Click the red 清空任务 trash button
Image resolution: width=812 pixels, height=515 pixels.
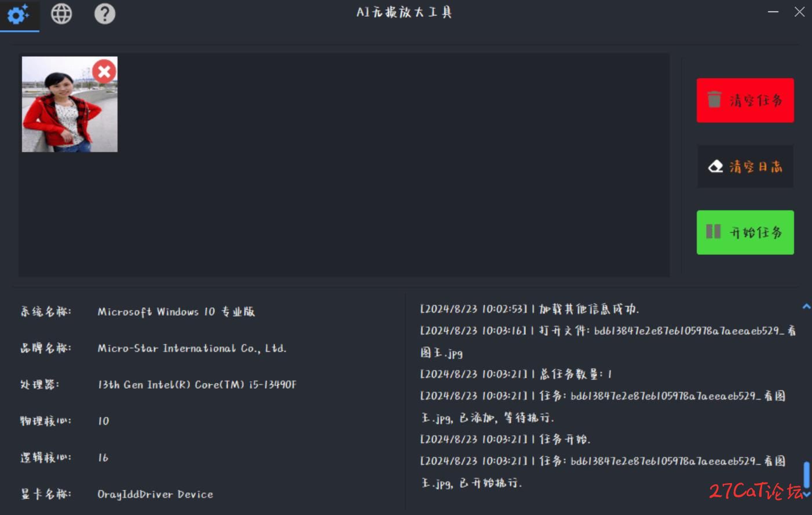(x=745, y=100)
